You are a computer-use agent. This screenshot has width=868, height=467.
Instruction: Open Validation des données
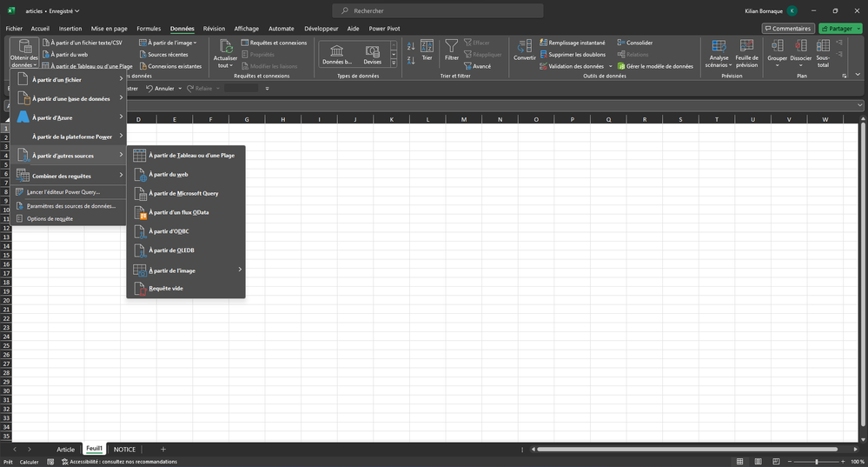pyautogui.click(x=572, y=66)
